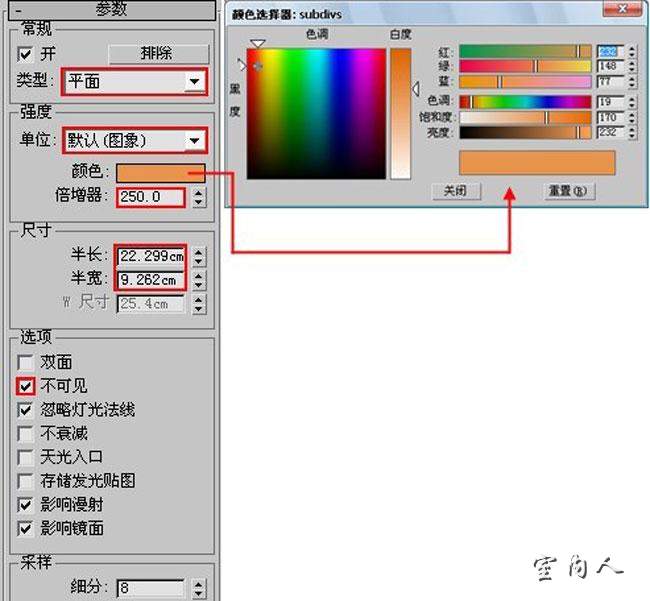The height and width of the screenshot is (601, 650).
Task: Click the 红 red channel slider
Action: click(x=525, y=51)
